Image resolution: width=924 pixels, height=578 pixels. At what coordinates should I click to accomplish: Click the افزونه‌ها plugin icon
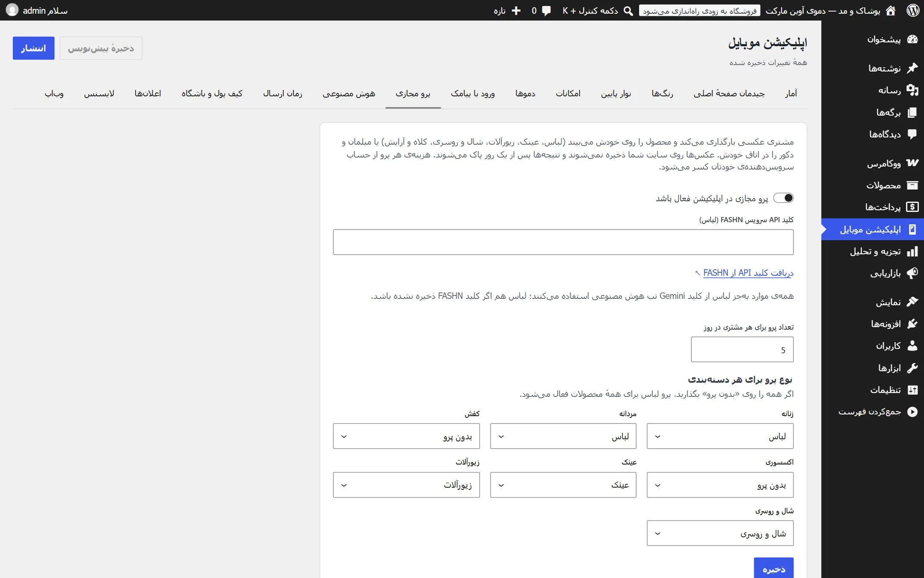pos(912,324)
